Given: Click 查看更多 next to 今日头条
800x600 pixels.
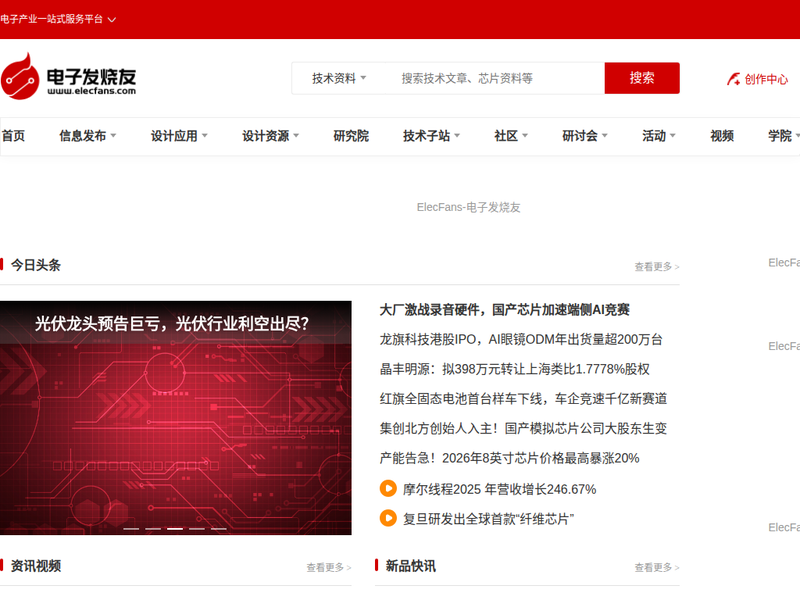Looking at the screenshot, I should point(656,267).
